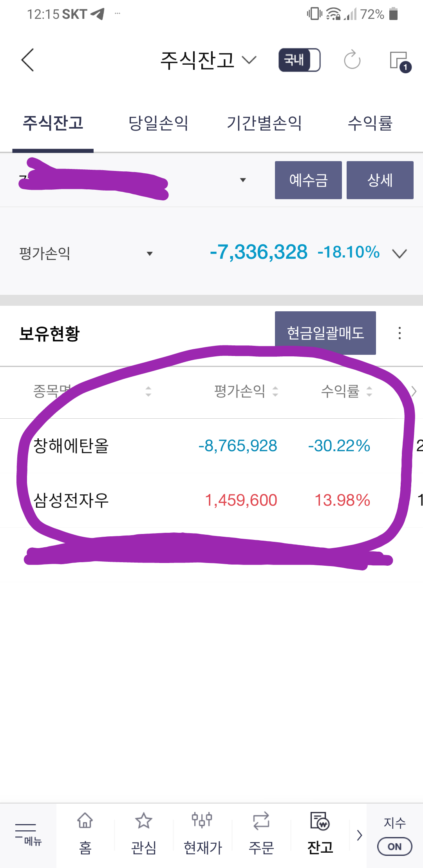Expand the chevron next to -18.10%
Image resolution: width=423 pixels, height=868 pixels.
(399, 254)
